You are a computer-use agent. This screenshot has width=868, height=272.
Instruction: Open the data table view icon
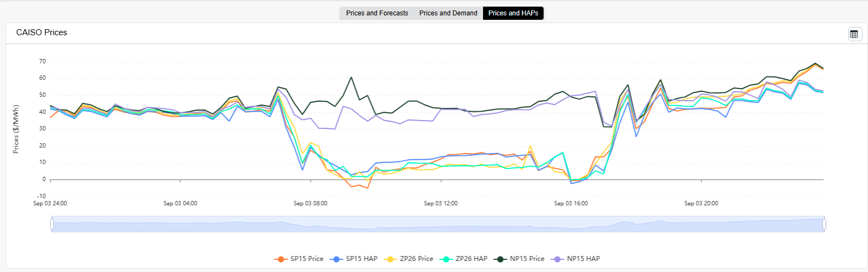click(854, 34)
